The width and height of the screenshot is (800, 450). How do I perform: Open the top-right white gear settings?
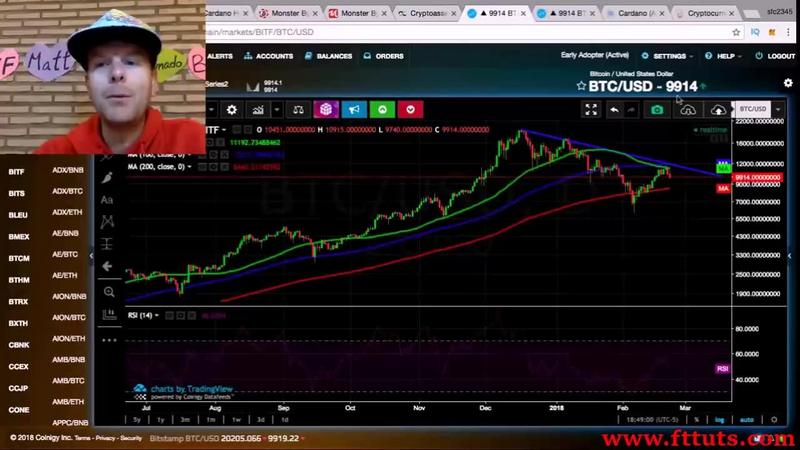coord(788,83)
